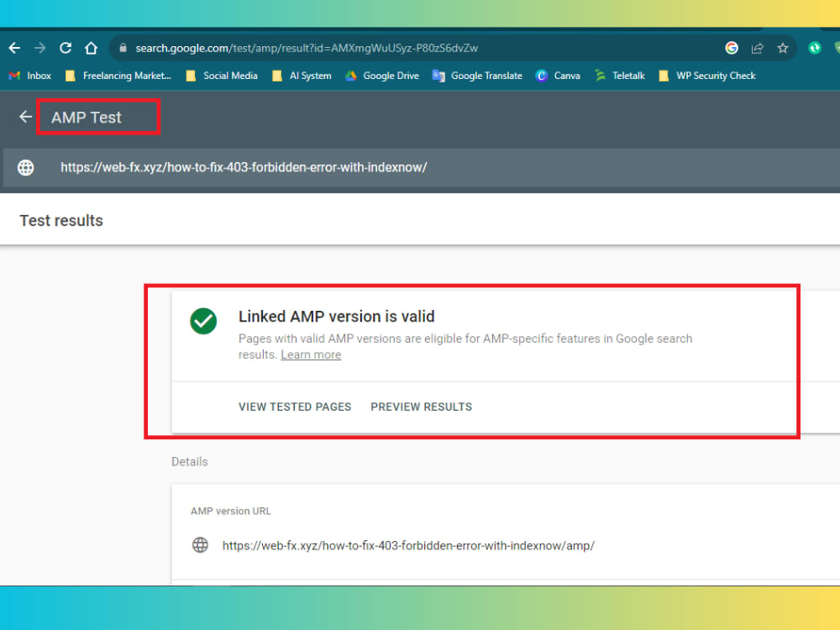Open the Inbox Gmail bookmark

click(30, 76)
